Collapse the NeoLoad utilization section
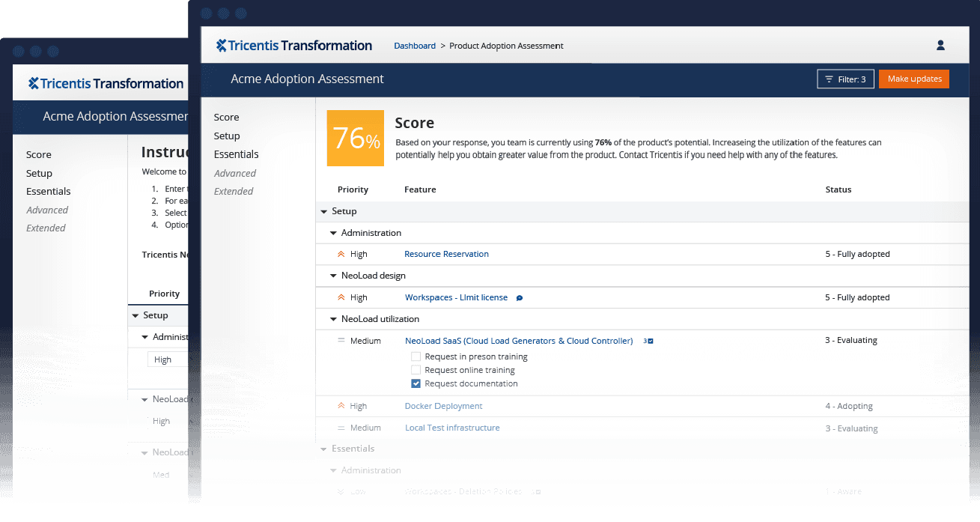This screenshot has height=522, width=980. pos(334,319)
